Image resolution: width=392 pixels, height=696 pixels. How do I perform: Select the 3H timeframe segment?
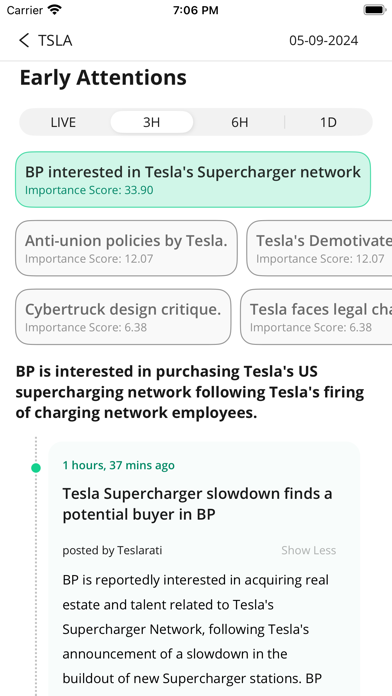coord(151,122)
